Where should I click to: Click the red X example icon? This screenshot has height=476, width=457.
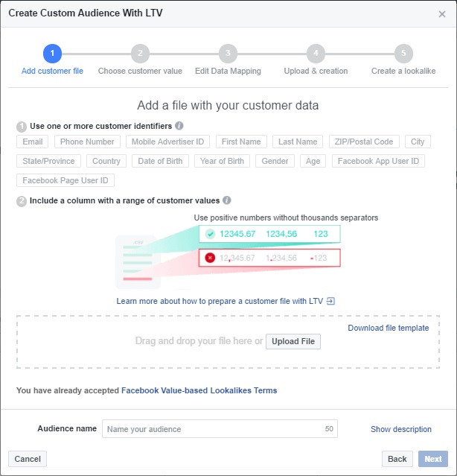[210, 258]
